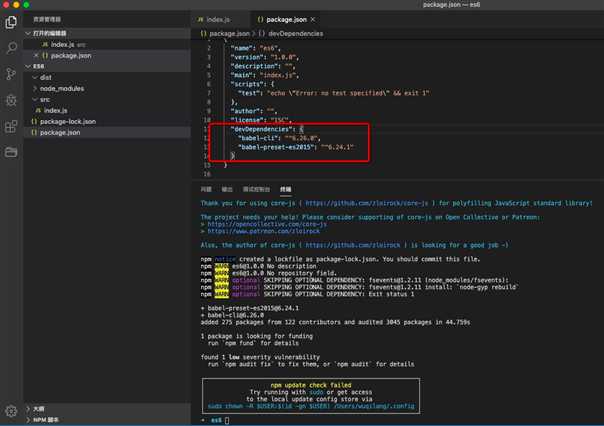Image resolution: width=604 pixels, height=426 pixels.
Task: Expand the node_modules folder
Action: point(107,89)
